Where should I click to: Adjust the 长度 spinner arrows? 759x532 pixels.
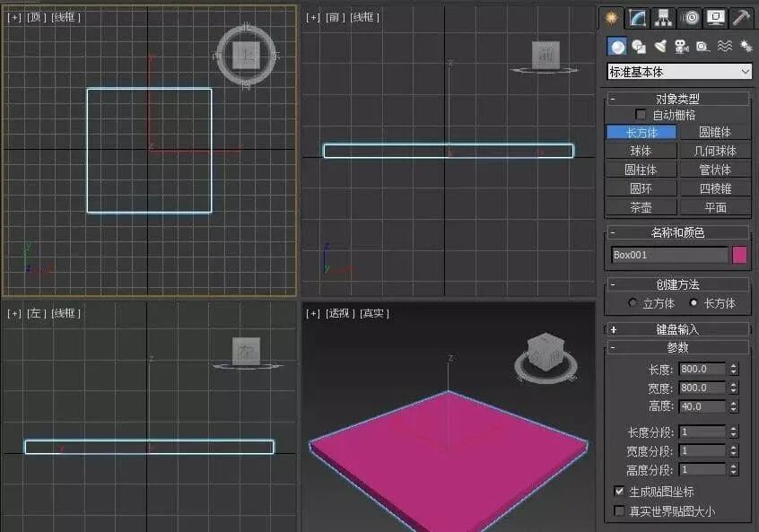(x=734, y=369)
